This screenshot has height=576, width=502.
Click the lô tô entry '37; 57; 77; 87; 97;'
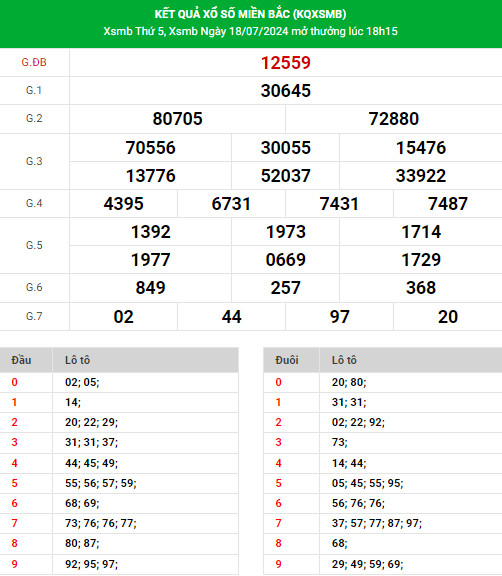(377, 523)
